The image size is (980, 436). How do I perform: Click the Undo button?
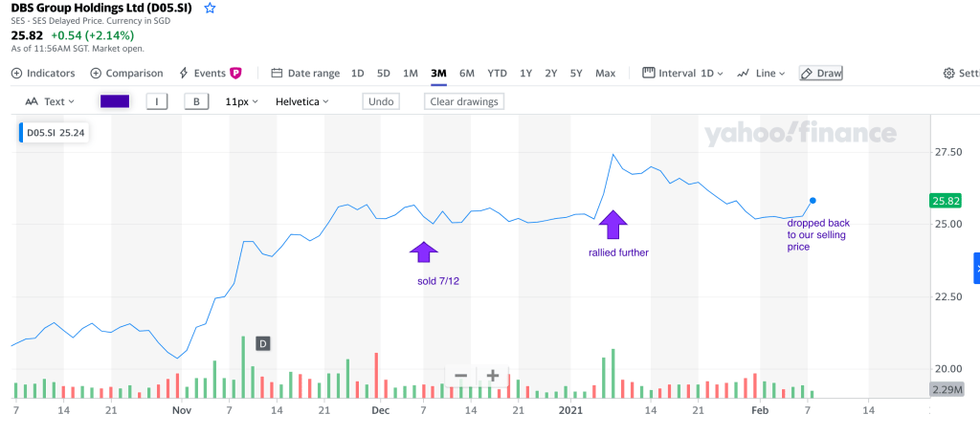coord(381,101)
